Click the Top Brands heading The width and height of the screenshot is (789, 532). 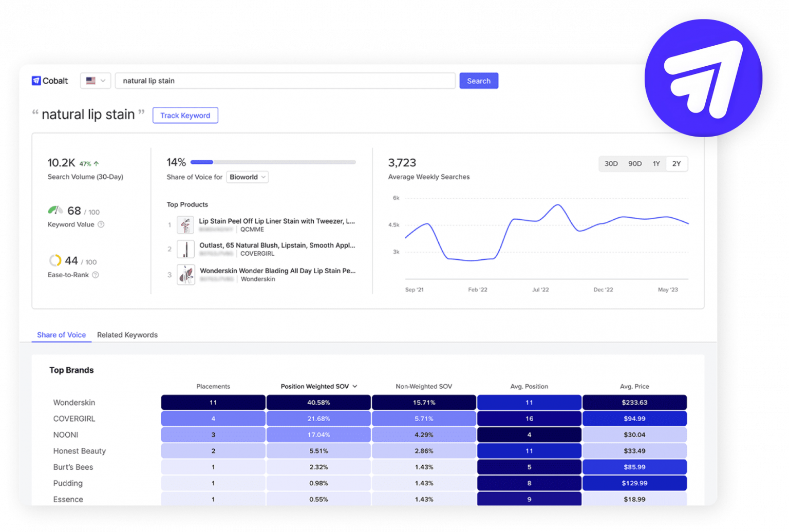point(71,370)
